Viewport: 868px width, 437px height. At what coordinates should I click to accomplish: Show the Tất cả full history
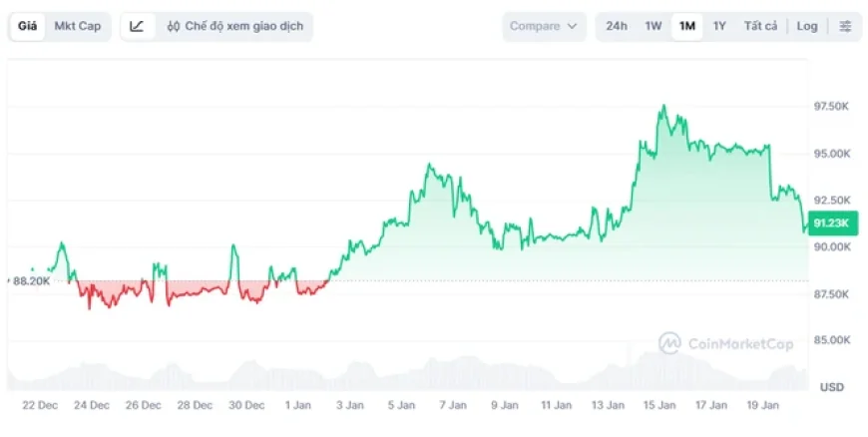pyautogui.click(x=760, y=26)
